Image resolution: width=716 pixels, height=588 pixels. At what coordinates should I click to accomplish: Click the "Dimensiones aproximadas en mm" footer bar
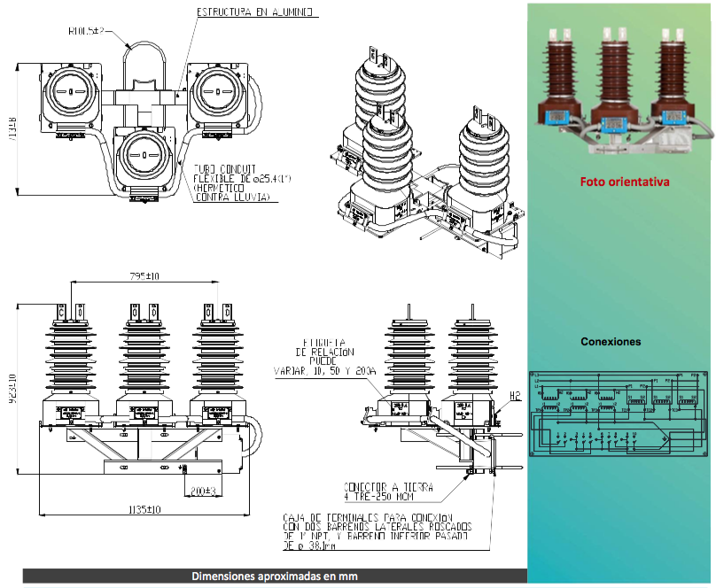275,576
